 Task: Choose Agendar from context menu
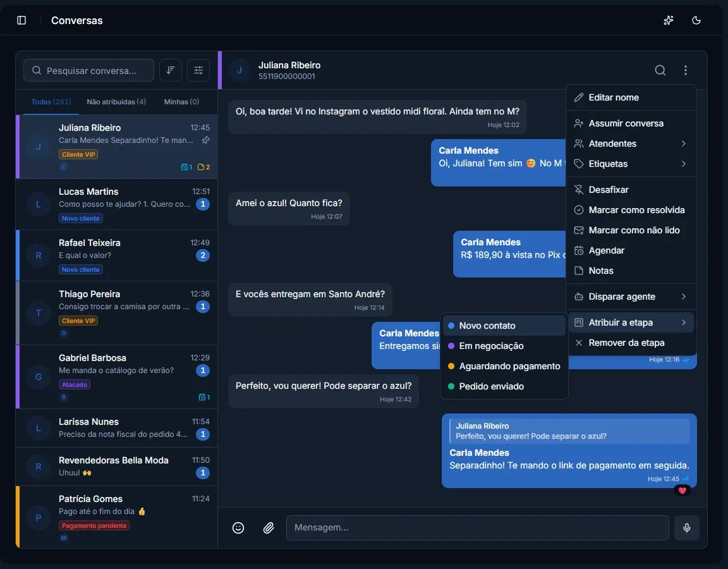click(x=631, y=250)
